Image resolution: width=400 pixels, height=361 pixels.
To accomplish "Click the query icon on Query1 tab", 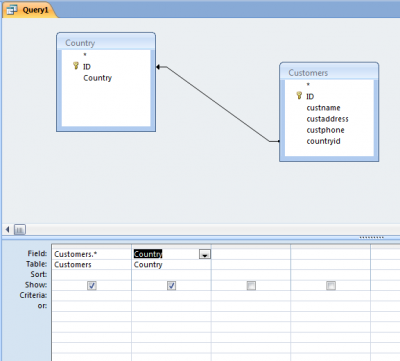I will pyautogui.click(x=12, y=10).
